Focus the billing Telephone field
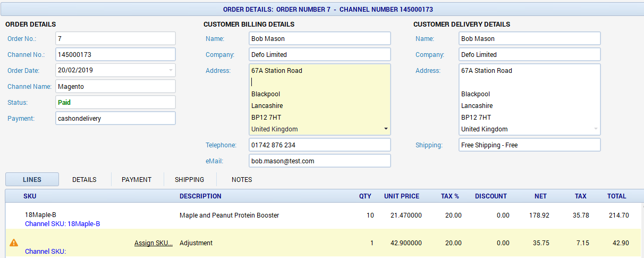 point(319,145)
